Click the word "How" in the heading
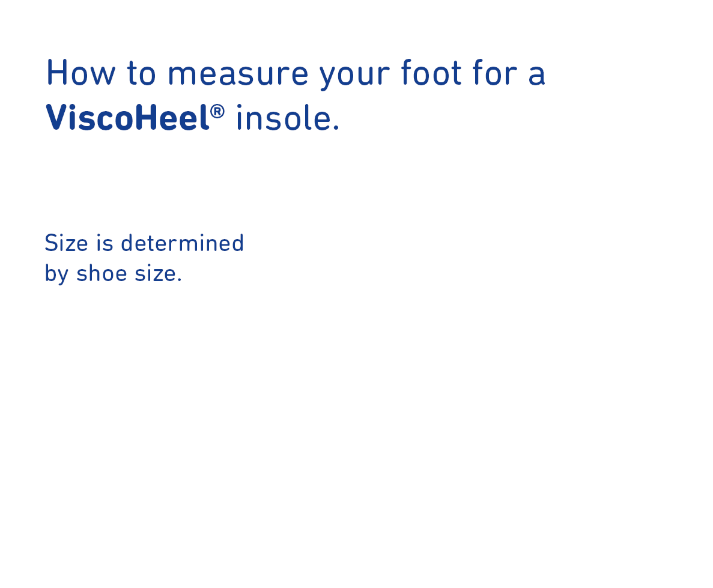The height and width of the screenshot is (588, 713). [80, 73]
